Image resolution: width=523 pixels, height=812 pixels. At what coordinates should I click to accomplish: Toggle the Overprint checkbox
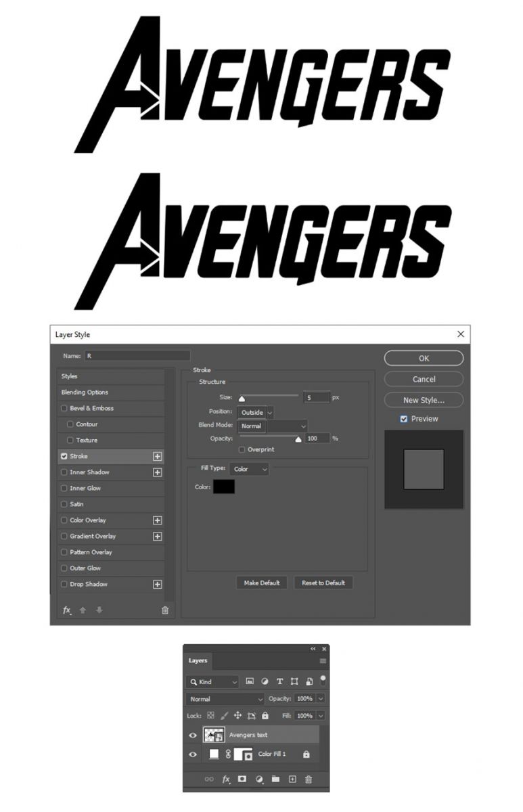242,449
